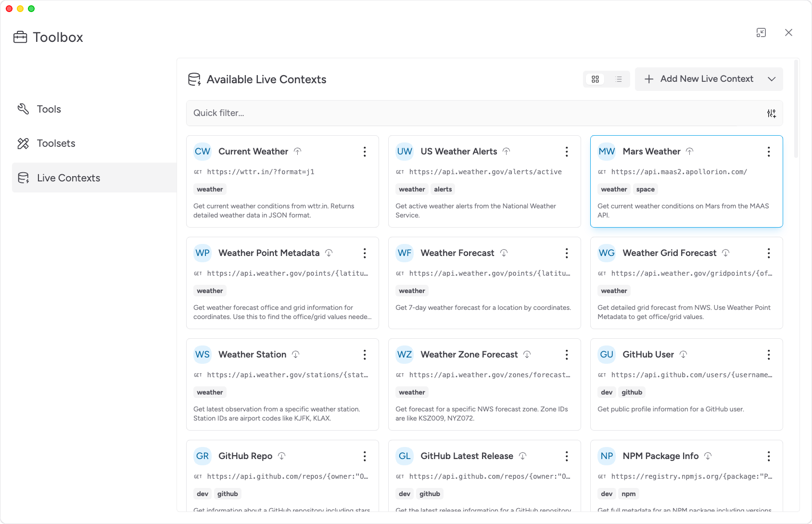Click the circled arrow icon beside Weather Forecast
This screenshot has height=524, width=812.
(x=504, y=253)
